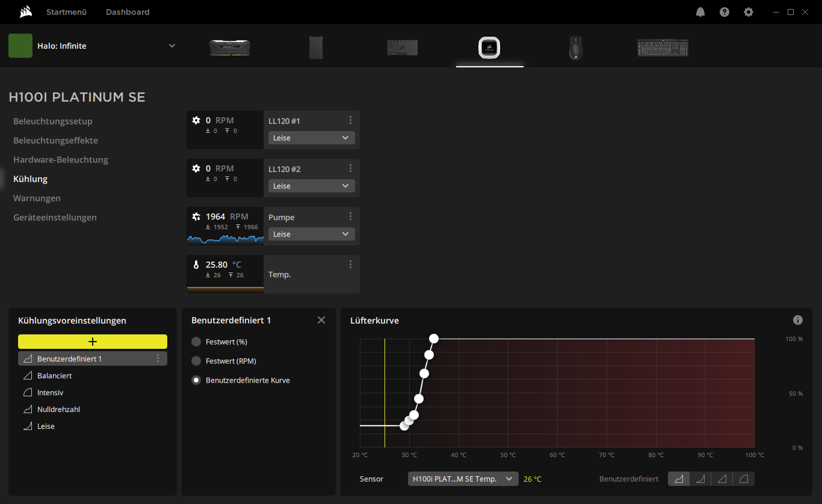Open Beleuchtungssetup in the sidebar

pyautogui.click(x=53, y=121)
